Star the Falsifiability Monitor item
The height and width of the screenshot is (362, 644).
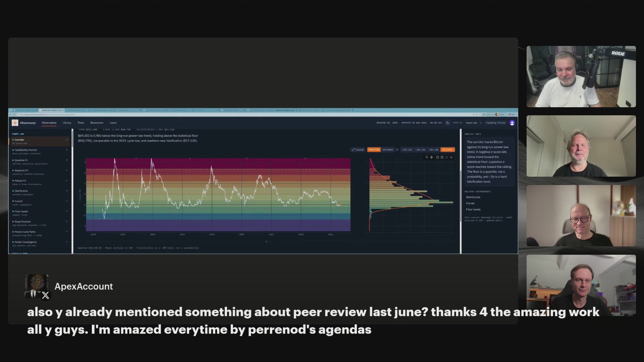[x=67, y=150]
